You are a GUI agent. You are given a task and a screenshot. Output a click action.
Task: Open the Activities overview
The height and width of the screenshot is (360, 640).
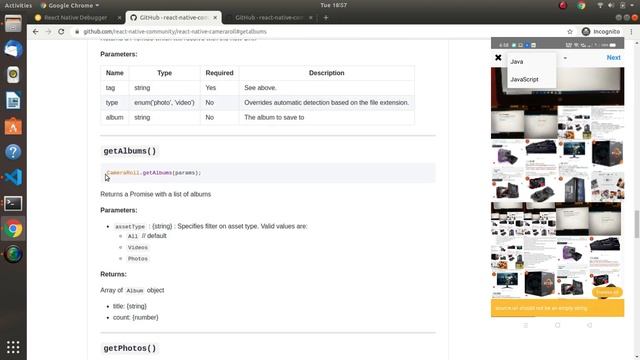18,5
